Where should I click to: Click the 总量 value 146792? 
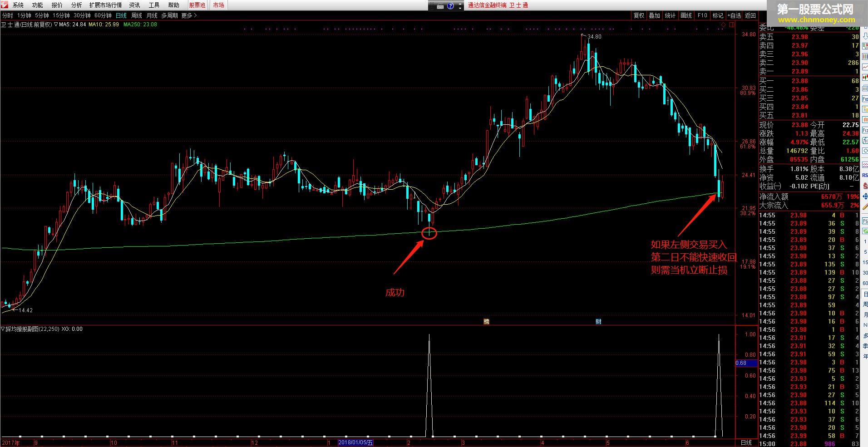[797, 151]
